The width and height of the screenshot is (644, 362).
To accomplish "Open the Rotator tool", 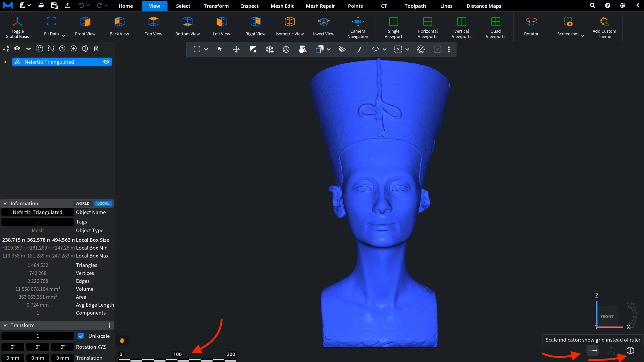I will [x=531, y=27].
